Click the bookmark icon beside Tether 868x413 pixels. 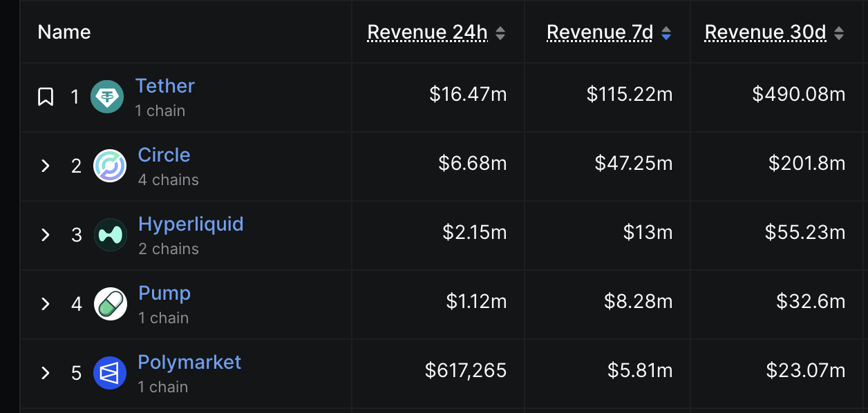point(45,97)
